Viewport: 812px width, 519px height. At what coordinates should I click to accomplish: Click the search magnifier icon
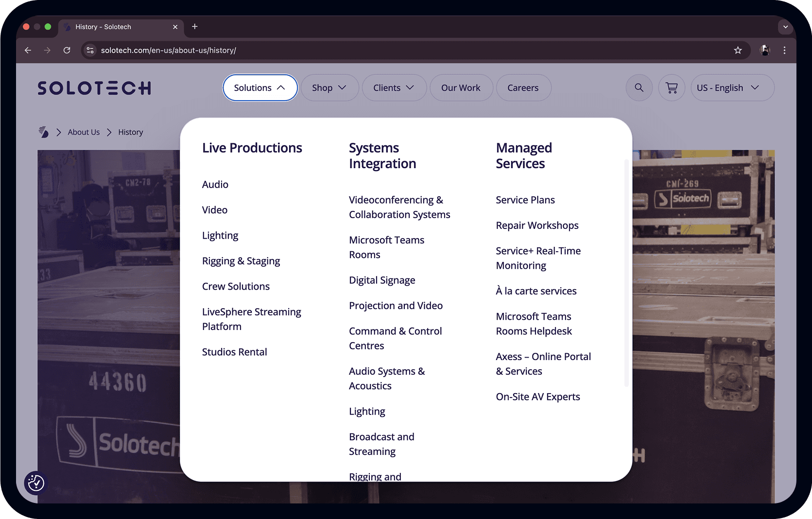tap(639, 87)
